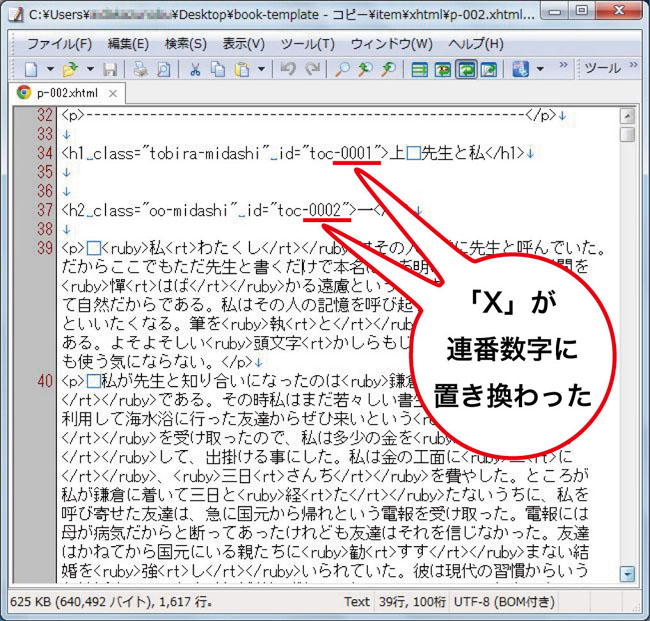Viewport: 650px width, 621px height.
Task: Expand the blue marks icon dropdown arrow
Action: 540,69
